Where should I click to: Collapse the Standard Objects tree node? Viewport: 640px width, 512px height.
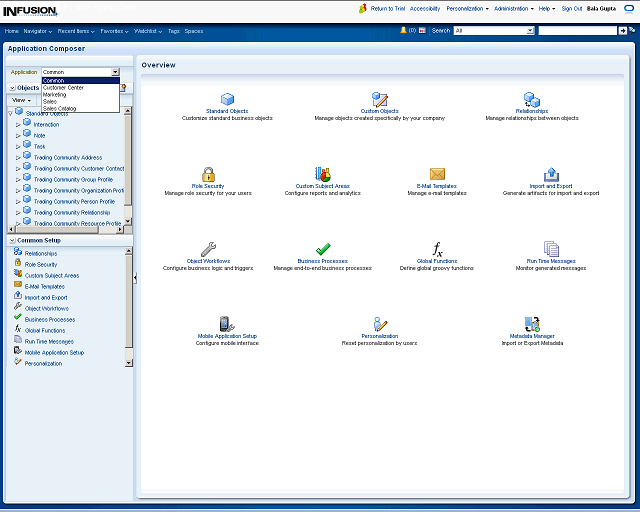tap(11, 114)
